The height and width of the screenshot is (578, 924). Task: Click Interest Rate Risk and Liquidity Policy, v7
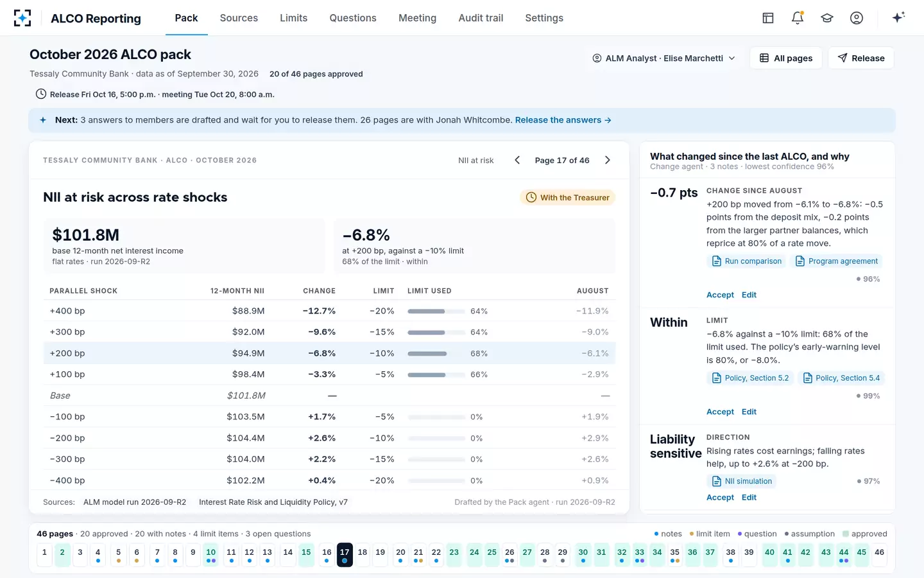[273, 502]
